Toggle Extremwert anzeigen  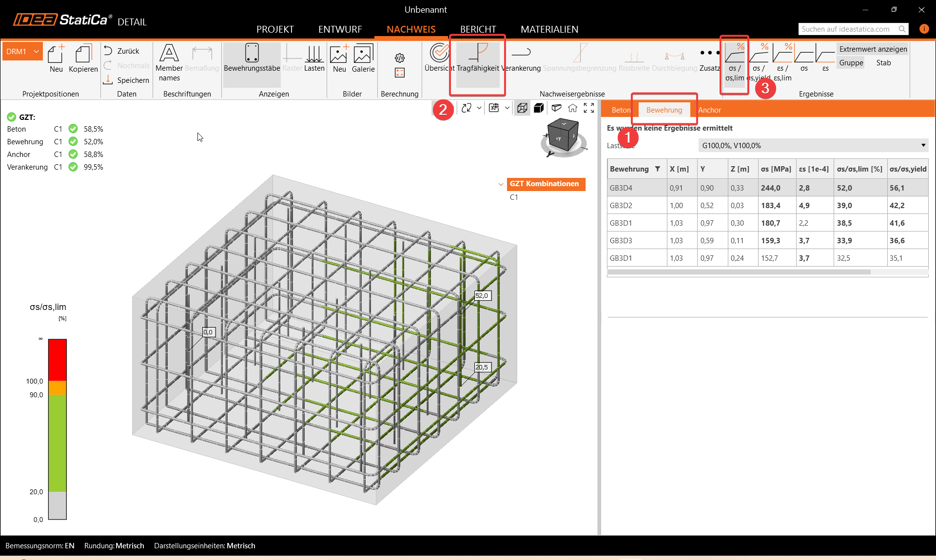873,49
